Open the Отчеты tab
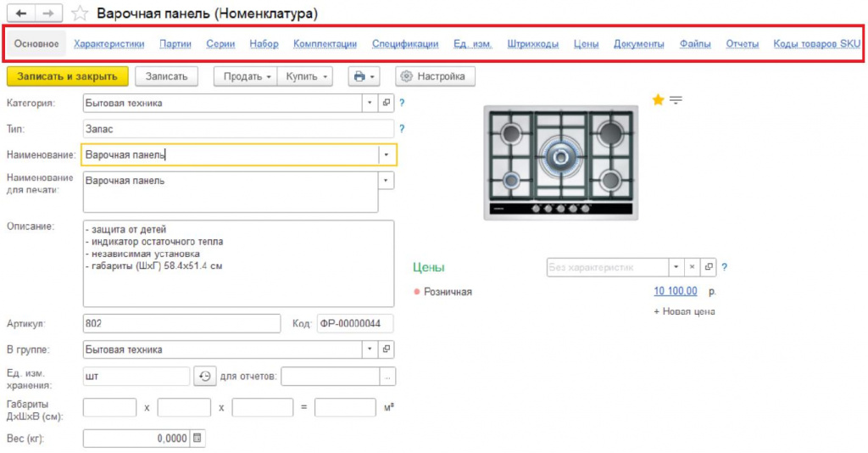Image resolution: width=868 pixels, height=453 pixels. point(743,44)
